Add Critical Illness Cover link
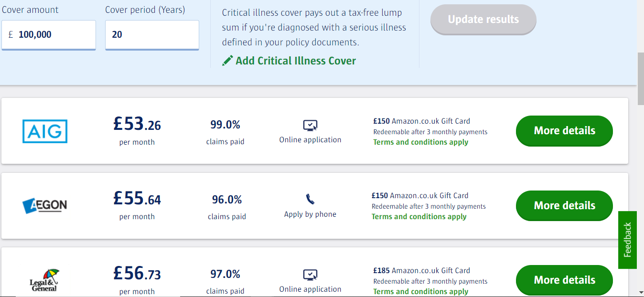The height and width of the screenshot is (297, 644). (x=296, y=61)
